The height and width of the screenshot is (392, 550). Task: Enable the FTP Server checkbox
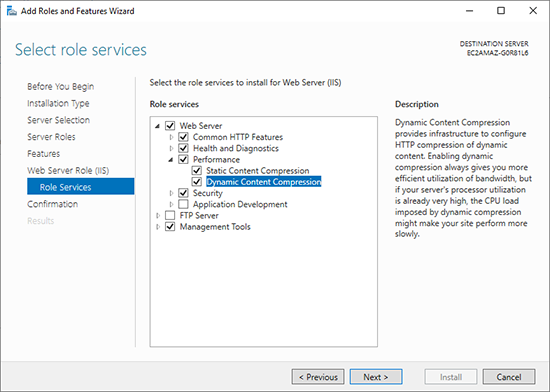pos(170,215)
